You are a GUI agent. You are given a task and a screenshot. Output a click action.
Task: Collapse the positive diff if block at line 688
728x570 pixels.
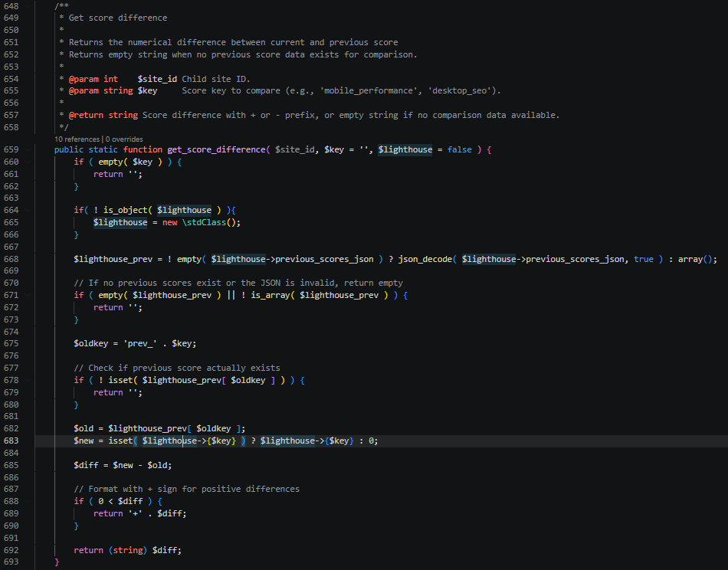tap(28, 501)
